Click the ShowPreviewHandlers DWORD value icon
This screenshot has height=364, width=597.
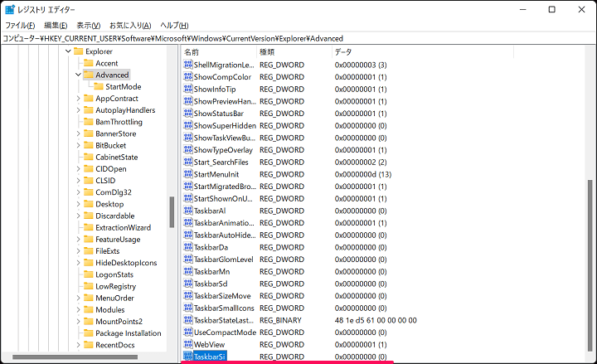(187, 101)
